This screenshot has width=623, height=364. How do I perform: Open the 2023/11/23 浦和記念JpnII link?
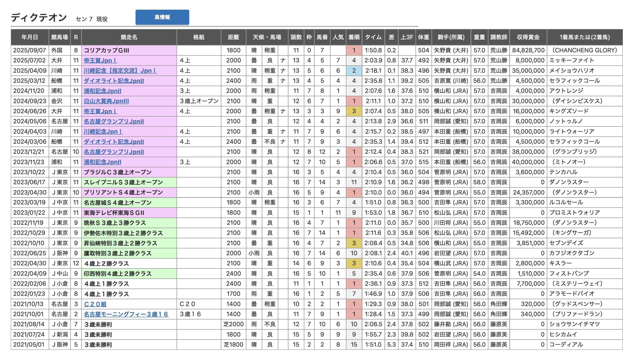(102, 162)
